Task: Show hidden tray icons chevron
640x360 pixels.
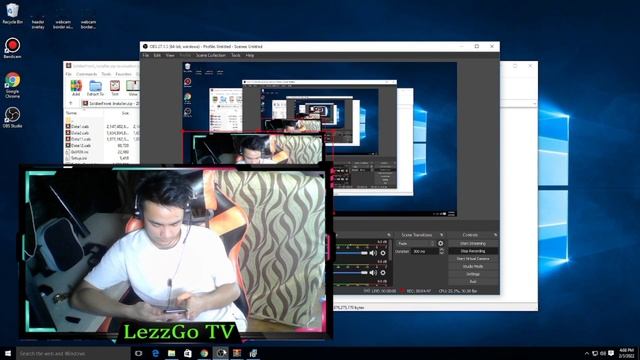Action: pos(587,353)
